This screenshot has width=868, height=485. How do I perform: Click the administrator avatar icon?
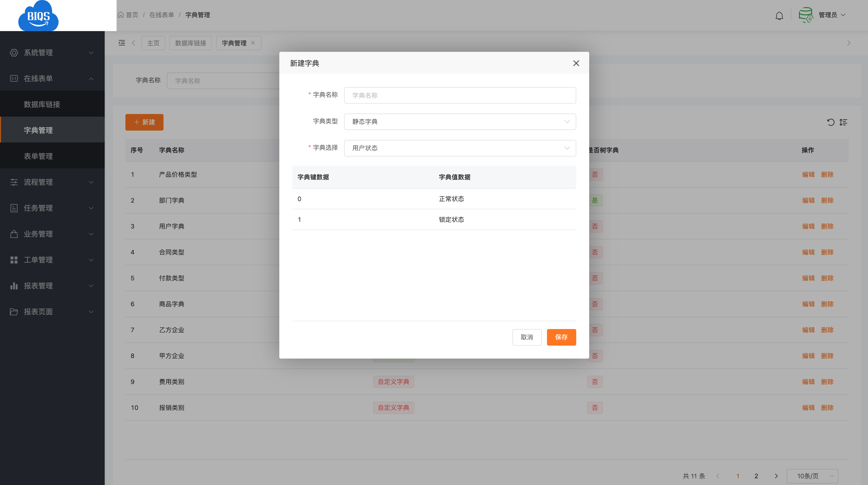tap(806, 15)
